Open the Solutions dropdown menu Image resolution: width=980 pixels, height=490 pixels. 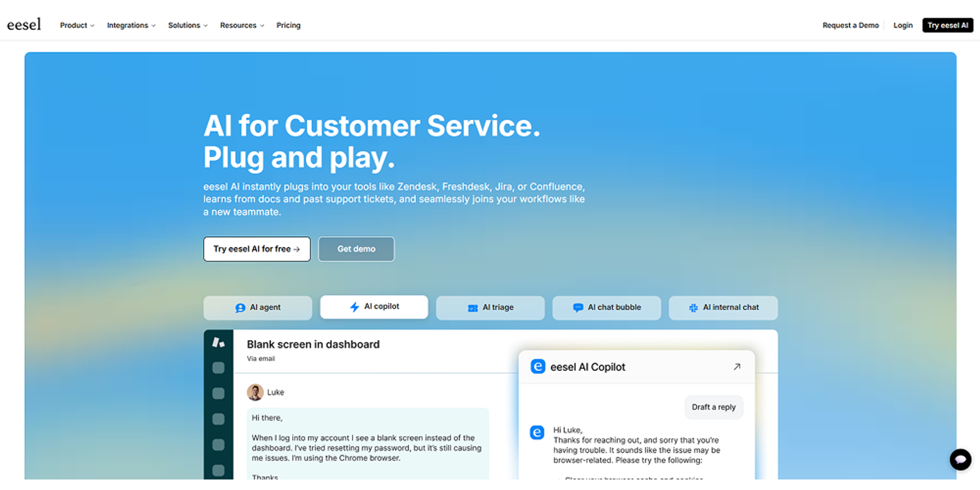click(188, 25)
